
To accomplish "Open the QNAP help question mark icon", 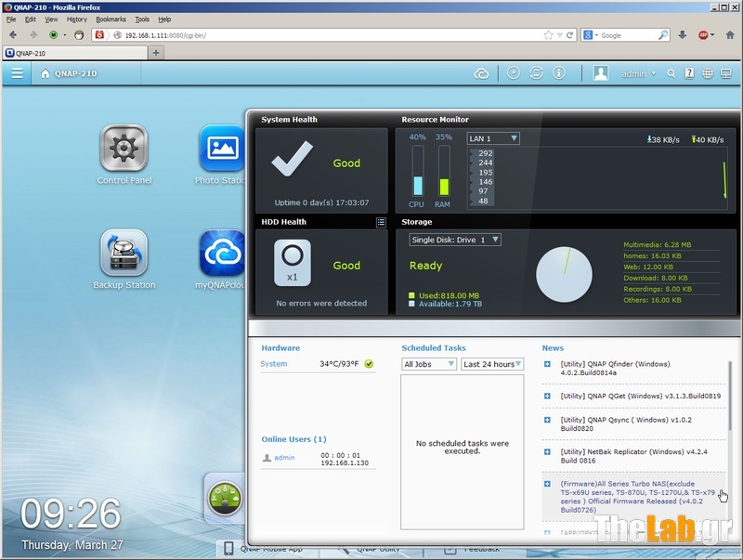I will (689, 73).
